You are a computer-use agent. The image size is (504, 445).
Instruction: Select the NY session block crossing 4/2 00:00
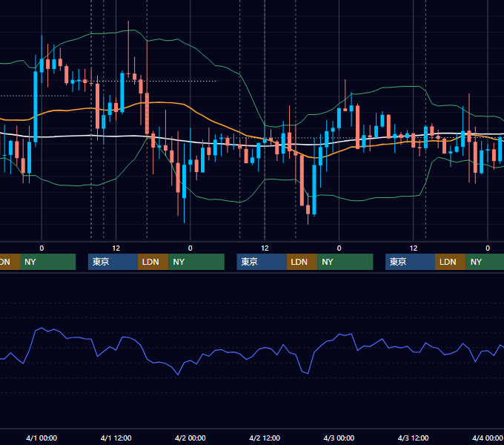click(196, 262)
